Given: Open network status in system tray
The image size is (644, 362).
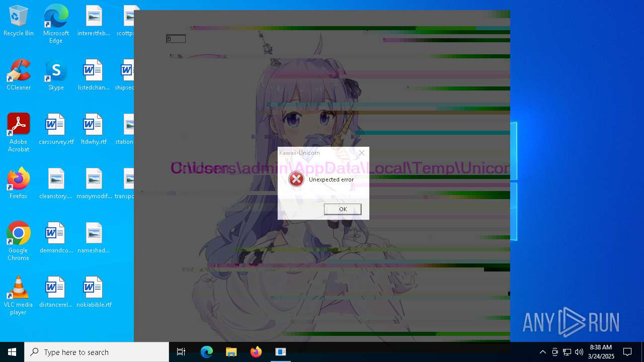Looking at the screenshot, I should tap(567, 352).
